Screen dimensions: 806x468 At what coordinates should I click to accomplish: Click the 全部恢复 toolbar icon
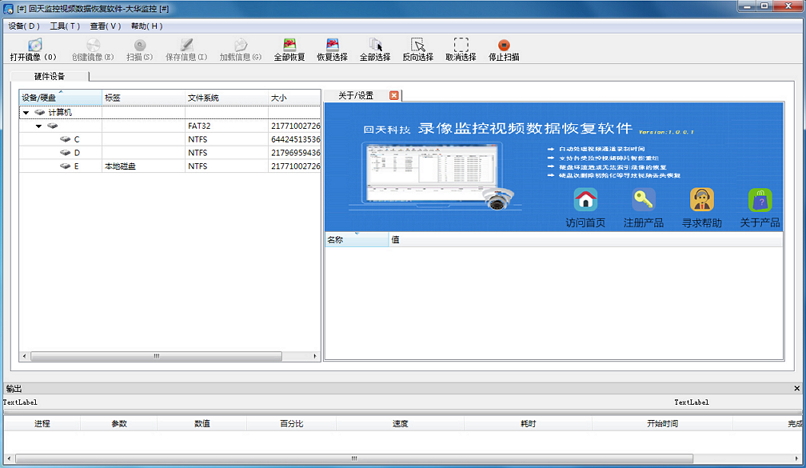pos(289,45)
